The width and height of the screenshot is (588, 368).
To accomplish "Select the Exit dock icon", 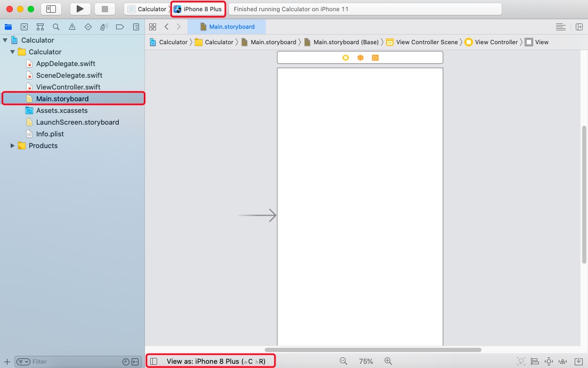I will click(375, 58).
